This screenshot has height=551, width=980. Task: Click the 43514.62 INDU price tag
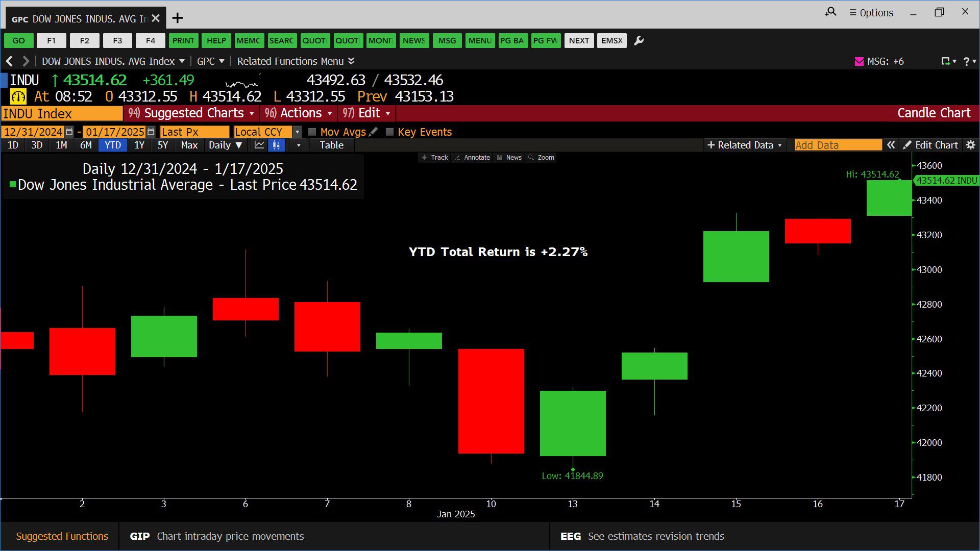[946, 181]
